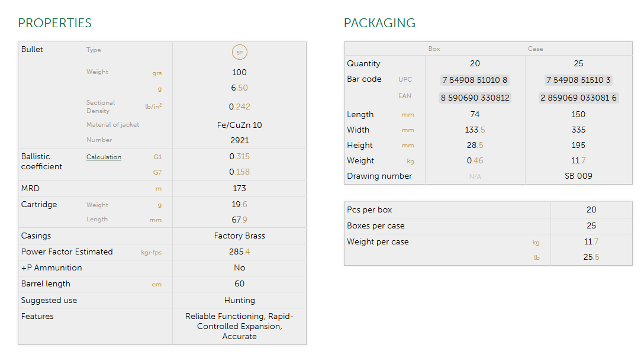Select the Case column header

pyautogui.click(x=535, y=49)
